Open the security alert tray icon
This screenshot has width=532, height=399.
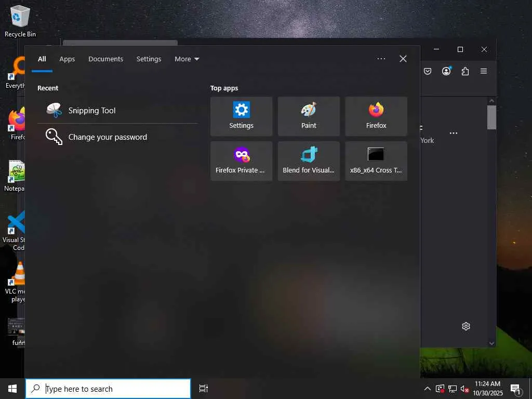pyautogui.click(x=440, y=389)
